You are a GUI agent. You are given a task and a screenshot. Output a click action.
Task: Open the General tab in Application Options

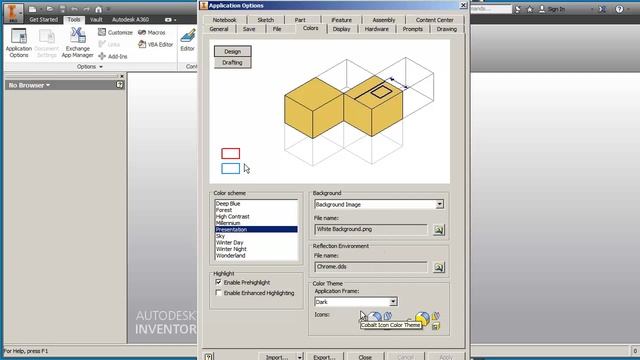(219, 29)
